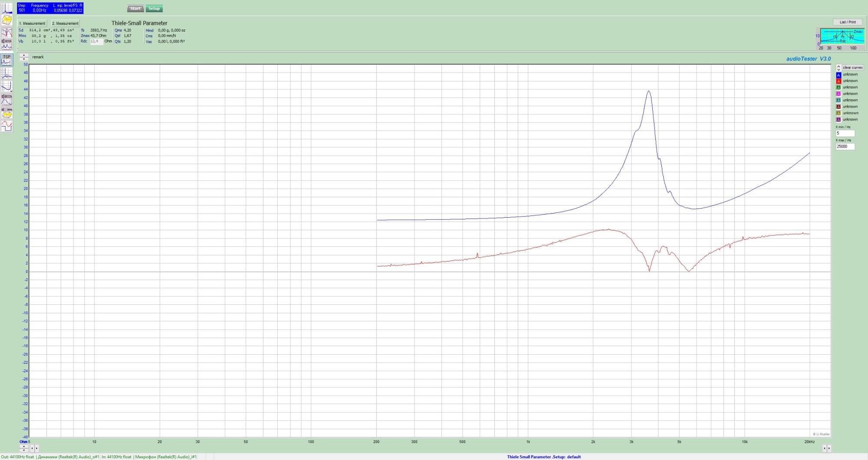The height and width of the screenshot is (460, 868).
Task: Click the Qms value 4,20
Action: 127,30
